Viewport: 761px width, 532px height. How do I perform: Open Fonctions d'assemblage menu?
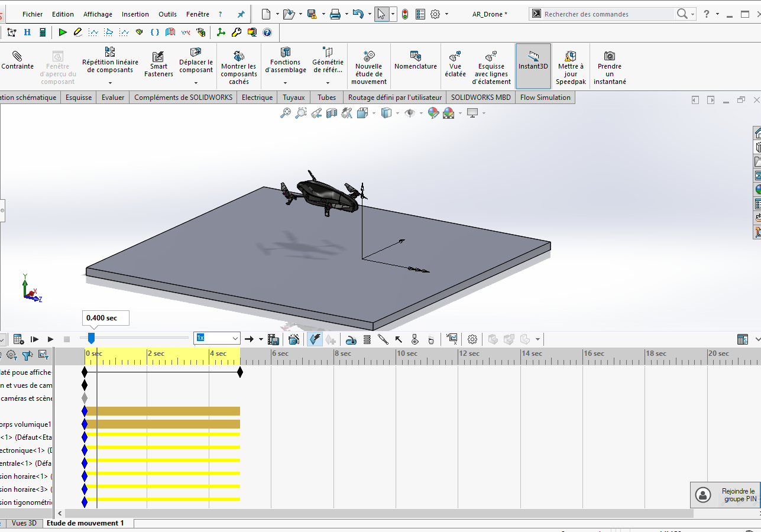click(286, 61)
